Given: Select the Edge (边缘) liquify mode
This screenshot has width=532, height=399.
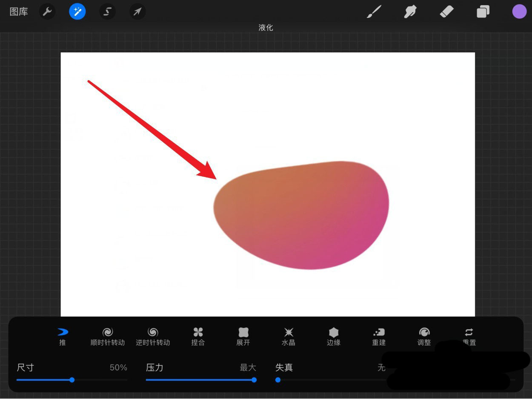Looking at the screenshot, I should [x=334, y=336].
